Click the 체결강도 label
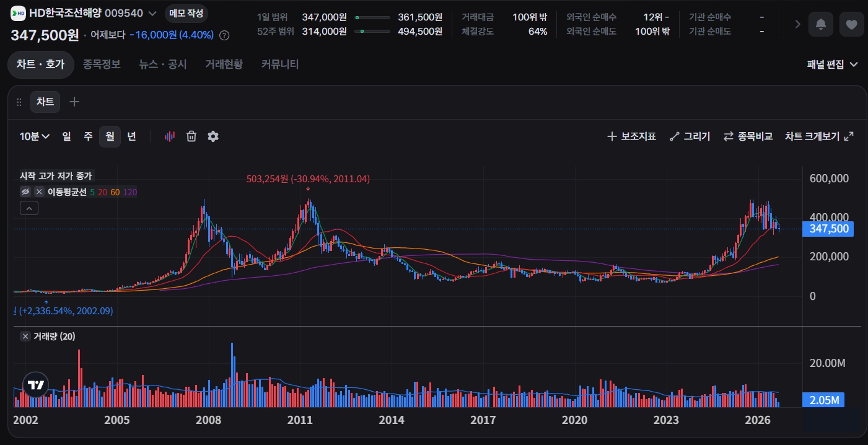 (478, 31)
